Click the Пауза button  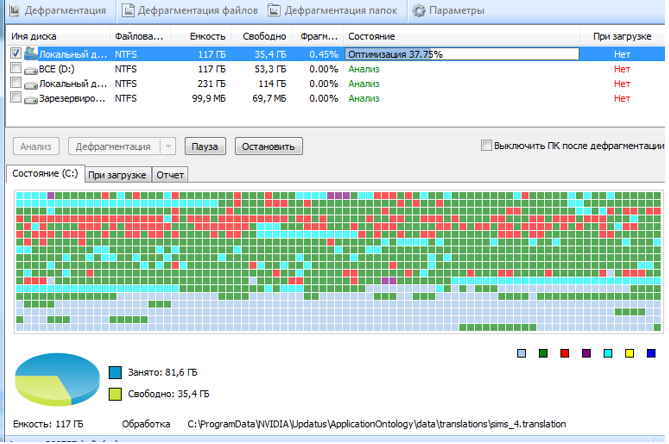[205, 146]
